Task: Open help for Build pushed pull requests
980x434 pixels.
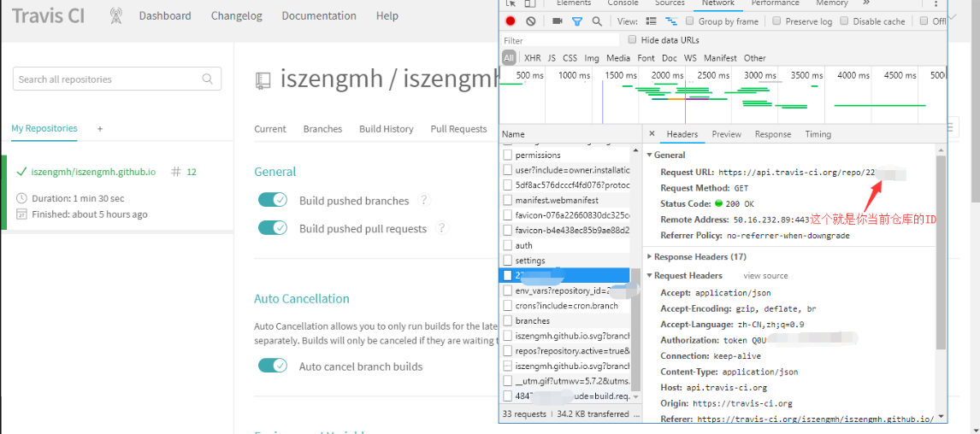Action: pyautogui.click(x=442, y=228)
